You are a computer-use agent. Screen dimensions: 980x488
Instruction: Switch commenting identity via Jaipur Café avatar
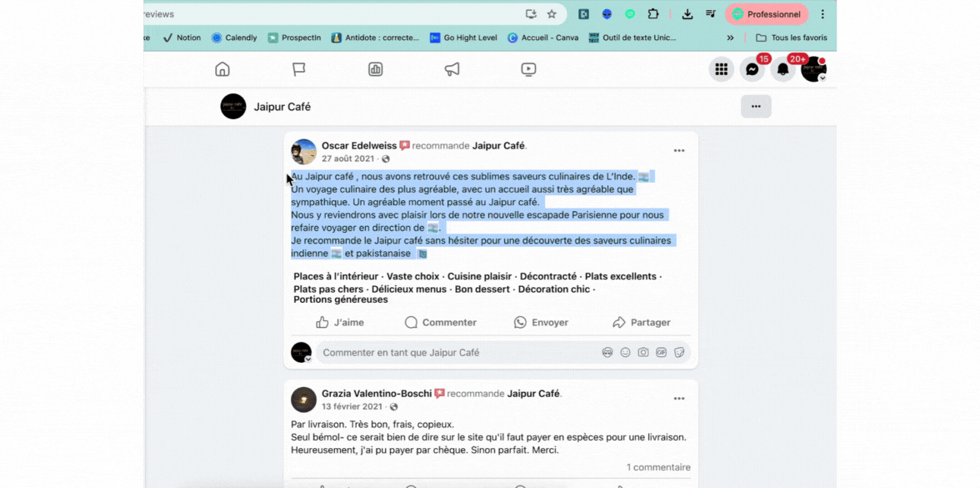302,352
